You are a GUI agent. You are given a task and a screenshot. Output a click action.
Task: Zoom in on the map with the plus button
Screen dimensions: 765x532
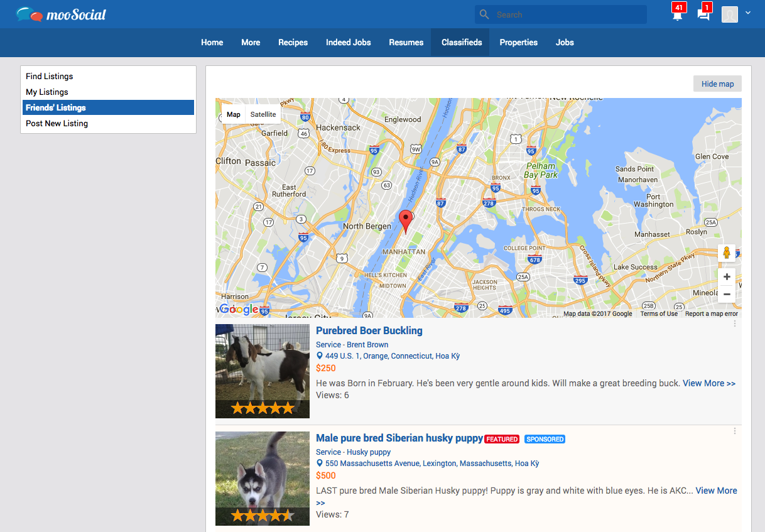tap(727, 277)
